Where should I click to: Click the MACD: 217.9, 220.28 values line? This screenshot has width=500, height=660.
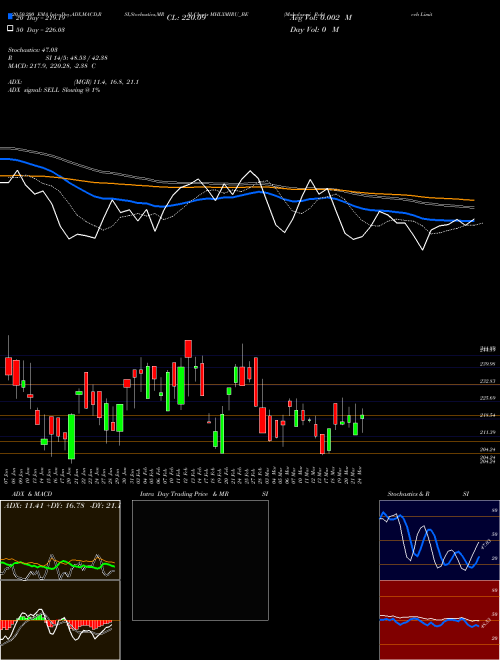coord(51,66)
